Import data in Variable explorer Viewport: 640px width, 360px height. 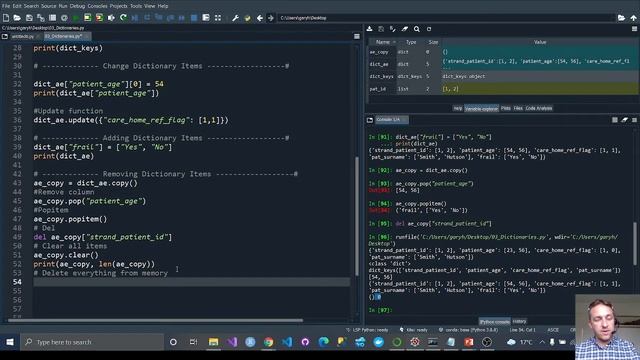pos(369,29)
